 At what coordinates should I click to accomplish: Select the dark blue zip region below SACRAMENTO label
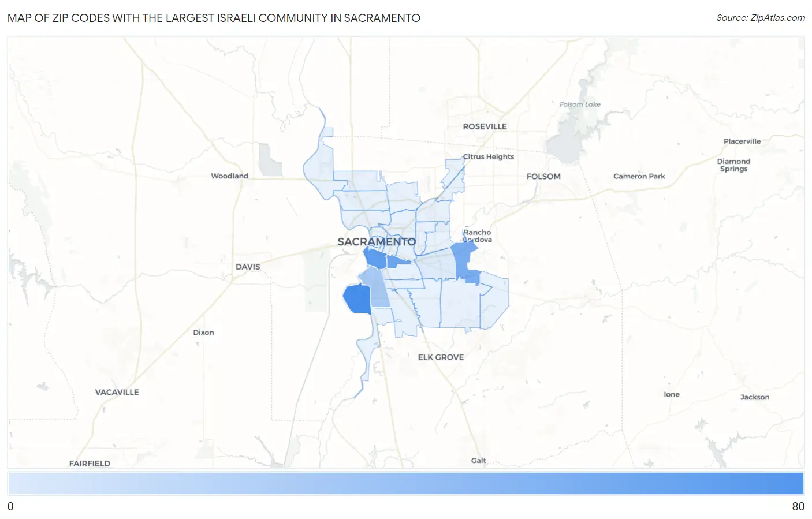[375, 258]
